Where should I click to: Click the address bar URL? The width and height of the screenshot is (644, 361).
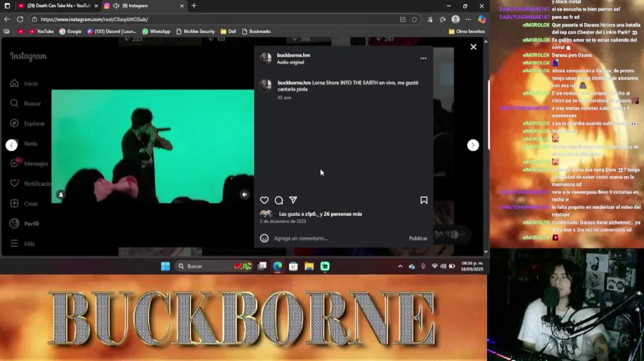(94, 19)
